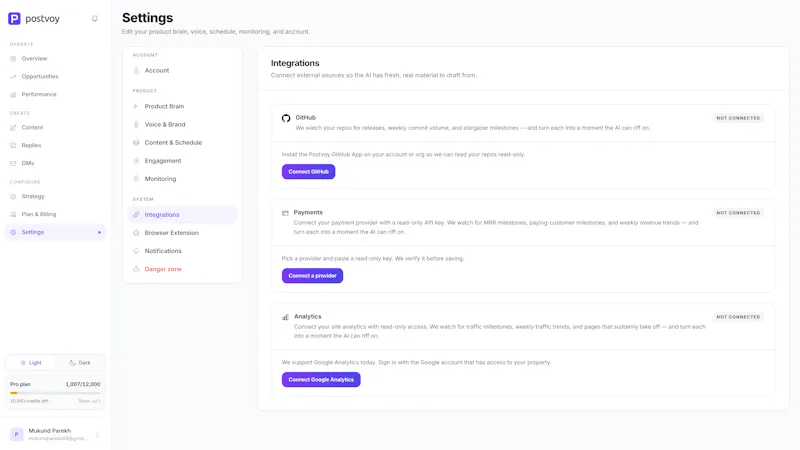Open the notifications bell icon
This screenshot has height=450, width=800.
tap(94, 19)
